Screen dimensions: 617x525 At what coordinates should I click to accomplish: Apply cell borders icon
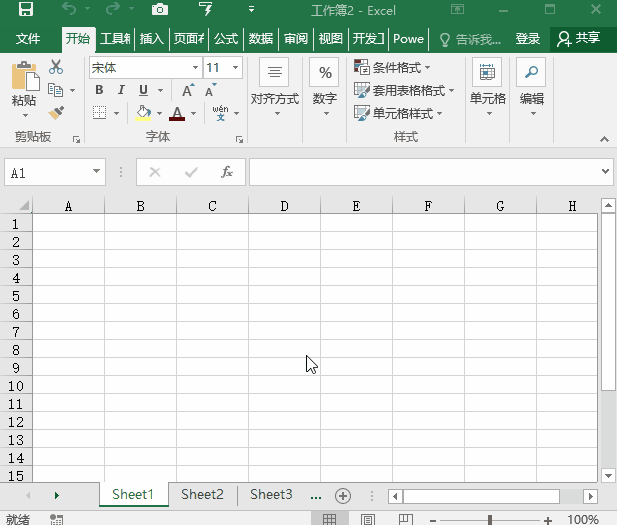(x=100, y=113)
